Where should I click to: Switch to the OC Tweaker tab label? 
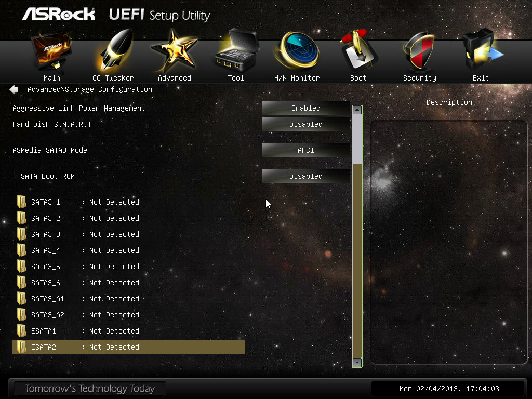(x=113, y=78)
